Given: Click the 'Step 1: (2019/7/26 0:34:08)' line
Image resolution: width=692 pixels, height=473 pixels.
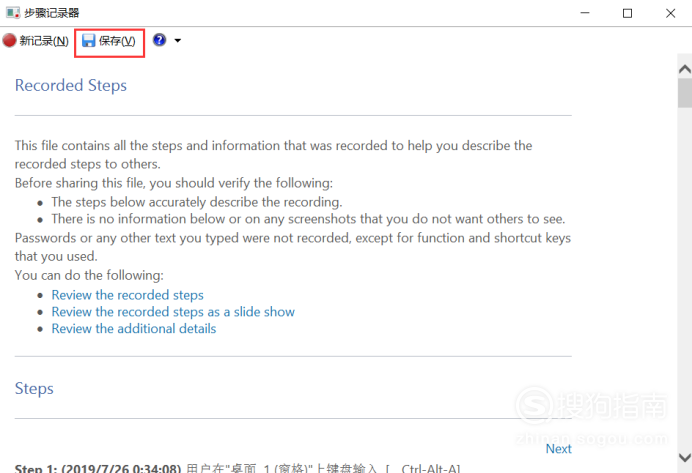Looking at the screenshot, I should (237, 468).
